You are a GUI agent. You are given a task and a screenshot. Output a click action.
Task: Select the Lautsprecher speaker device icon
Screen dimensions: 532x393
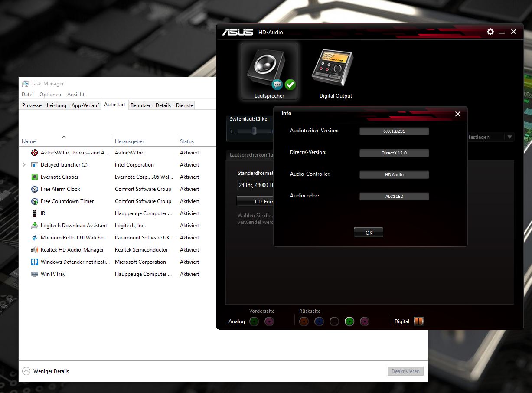point(269,70)
